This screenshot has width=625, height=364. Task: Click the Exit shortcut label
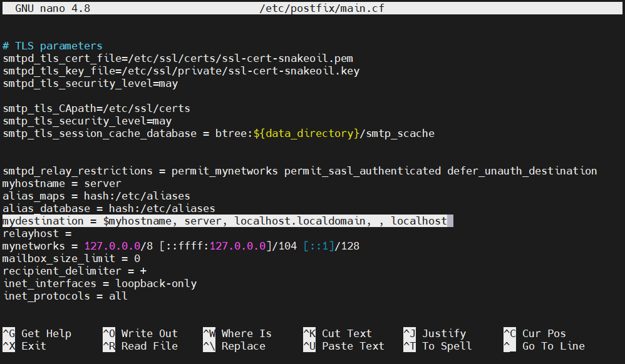point(34,346)
